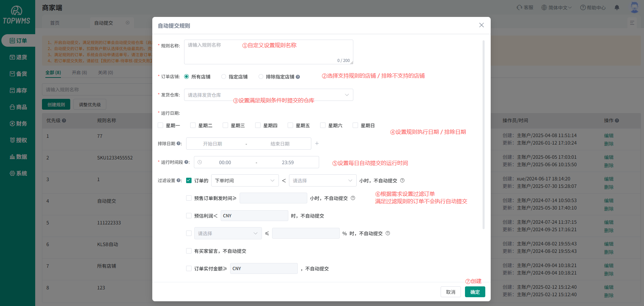The image size is (644, 306).
Task: Open the 库存 section in the sidebar
Action: pyautogui.click(x=18, y=90)
